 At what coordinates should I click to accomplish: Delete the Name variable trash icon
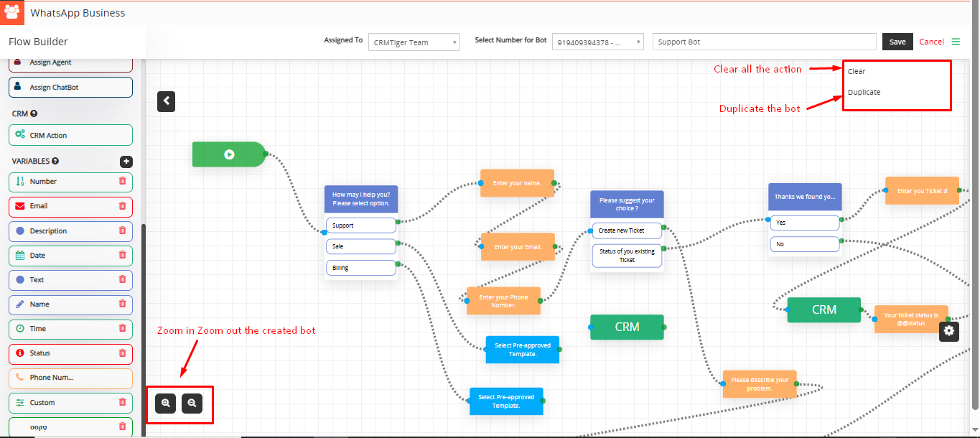[x=122, y=304]
